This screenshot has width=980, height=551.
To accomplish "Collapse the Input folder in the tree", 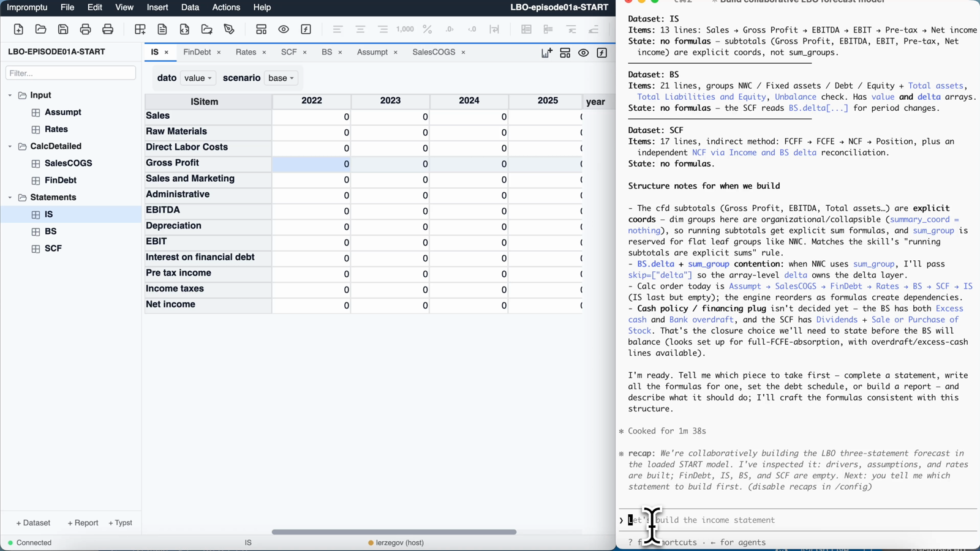I will [x=10, y=96].
